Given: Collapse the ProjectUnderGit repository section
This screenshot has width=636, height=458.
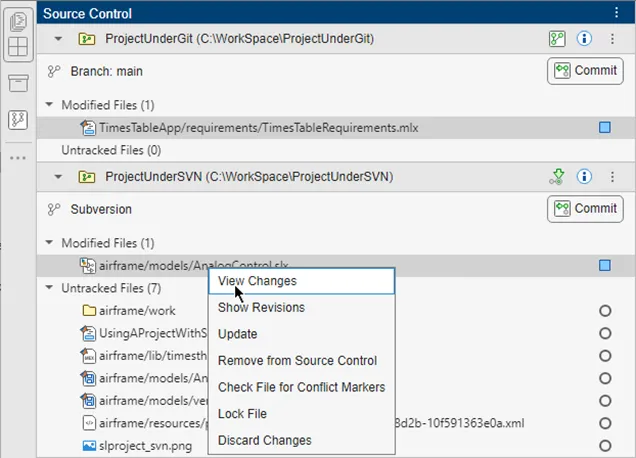Looking at the screenshot, I should pos(58,39).
